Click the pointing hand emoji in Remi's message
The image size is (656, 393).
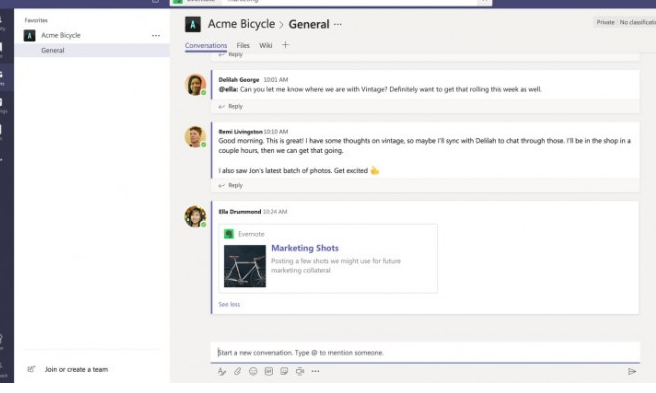(375, 170)
